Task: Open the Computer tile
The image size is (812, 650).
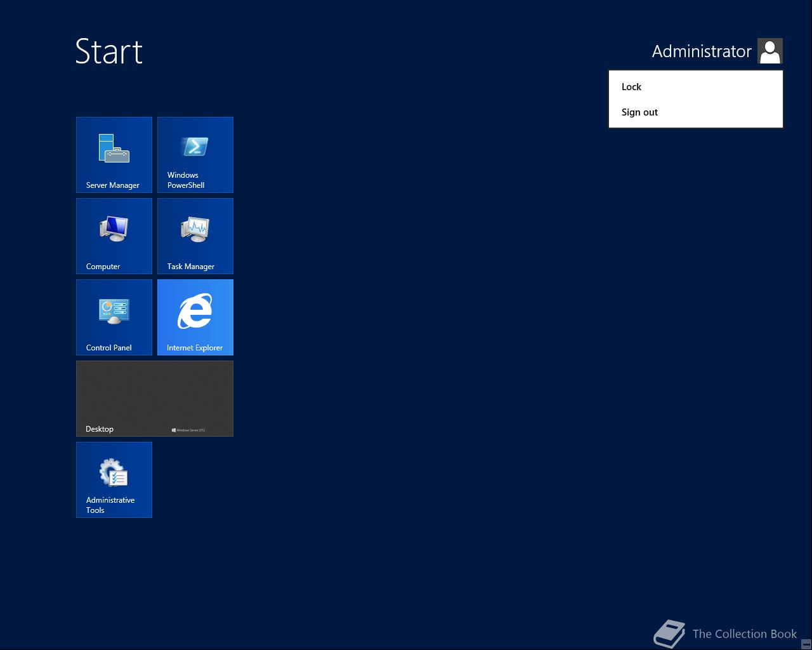Action: pos(114,236)
